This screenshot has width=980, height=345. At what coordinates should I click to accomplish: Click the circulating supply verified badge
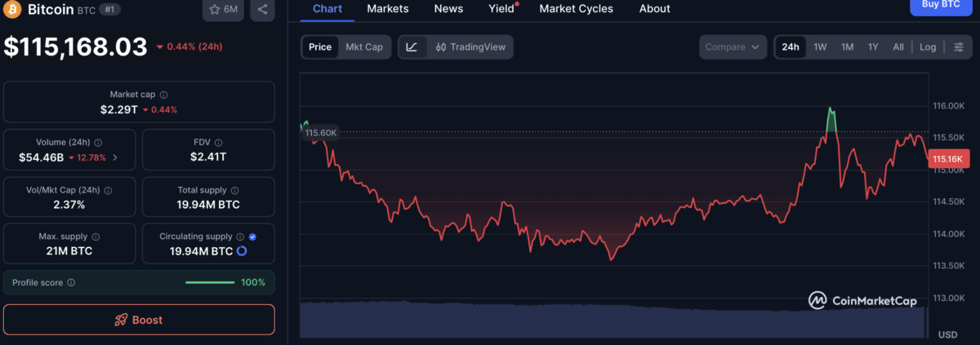252,237
